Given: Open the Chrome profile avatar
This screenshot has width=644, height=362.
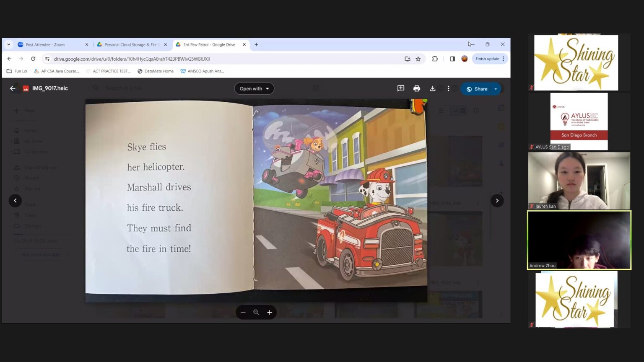Looking at the screenshot, I should (465, 59).
